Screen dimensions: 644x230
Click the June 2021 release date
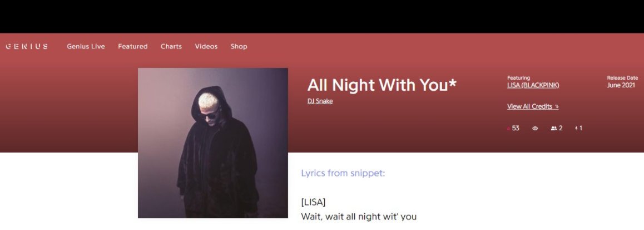pyautogui.click(x=621, y=86)
